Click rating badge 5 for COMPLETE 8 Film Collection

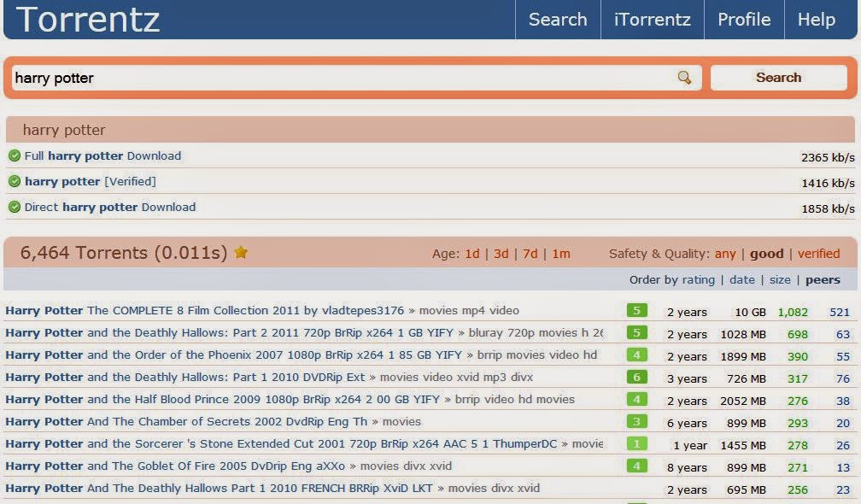click(x=637, y=310)
